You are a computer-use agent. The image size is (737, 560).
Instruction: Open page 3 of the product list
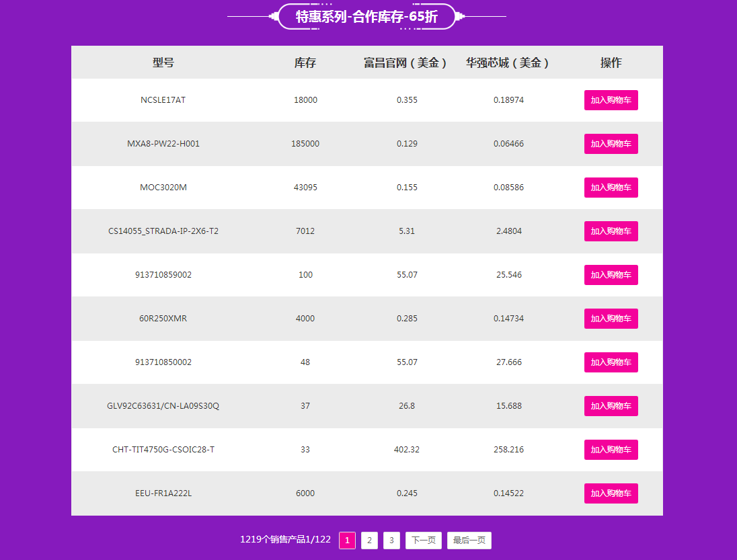(391, 541)
